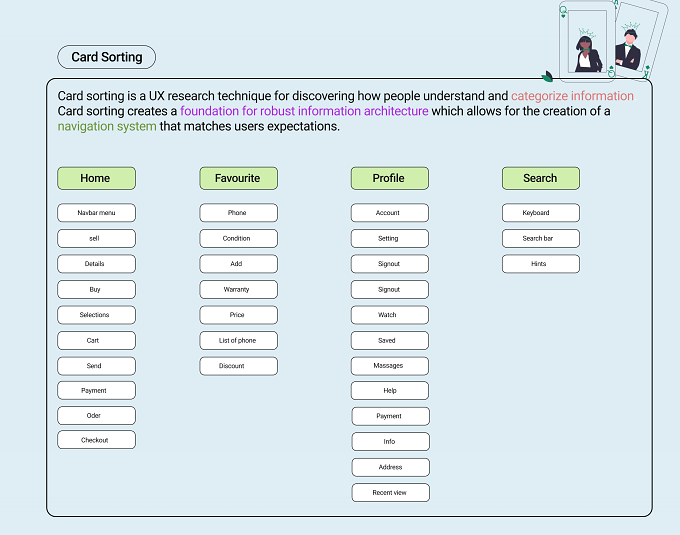Click the Keyboard card
Viewport: 680px width, 535px height.
pos(541,213)
